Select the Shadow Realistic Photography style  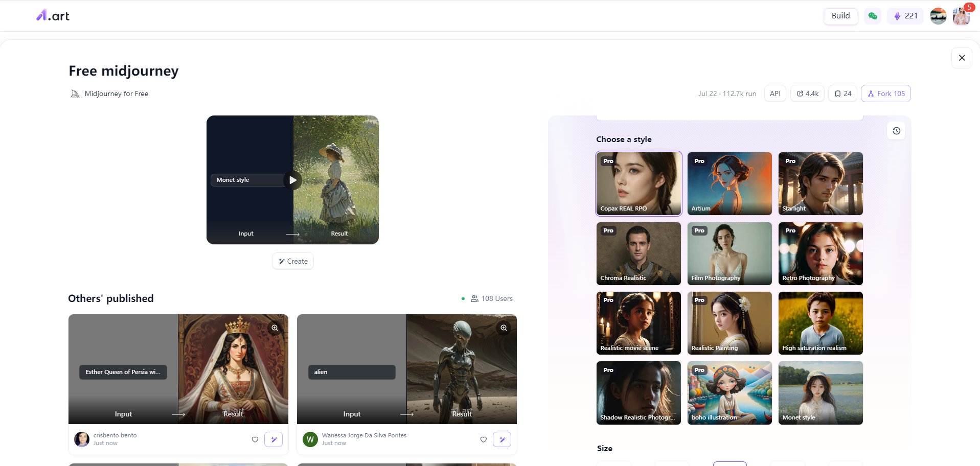[x=639, y=393]
